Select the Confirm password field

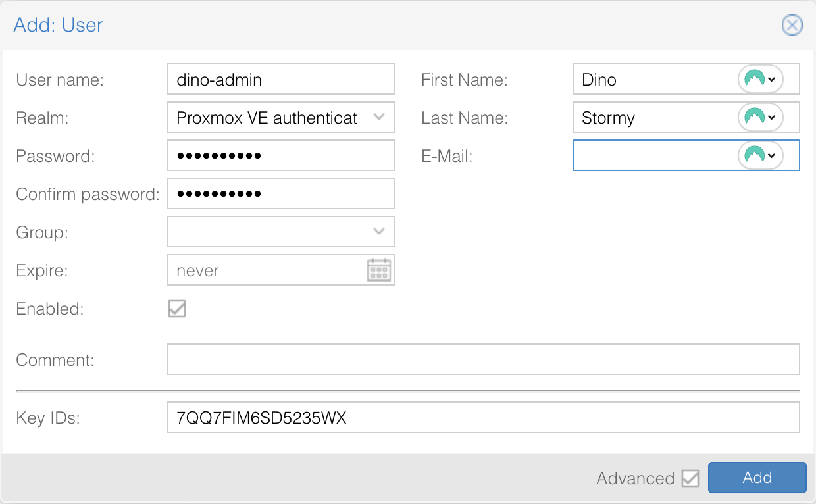[280, 194]
